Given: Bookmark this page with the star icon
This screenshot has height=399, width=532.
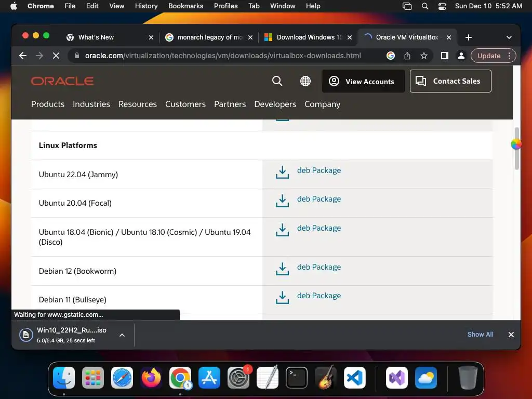Looking at the screenshot, I should tap(424, 56).
